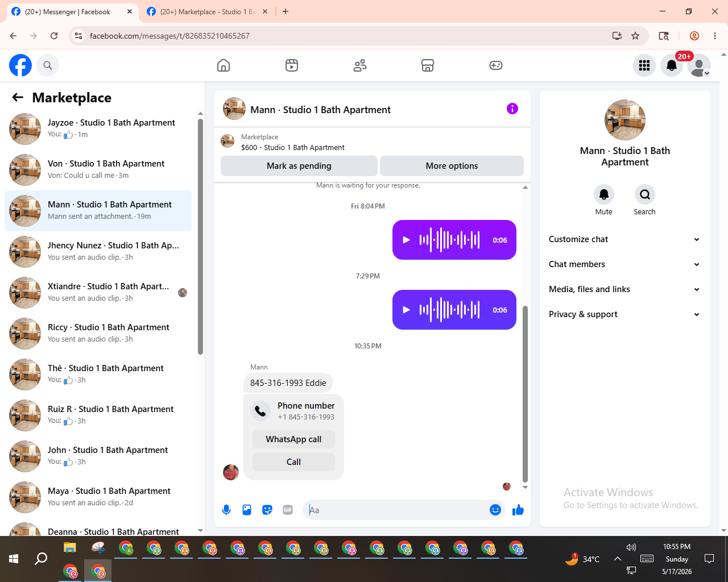Image resolution: width=728 pixels, height=582 pixels.
Task: Open the Gaming controller icon
Action: point(496,65)
